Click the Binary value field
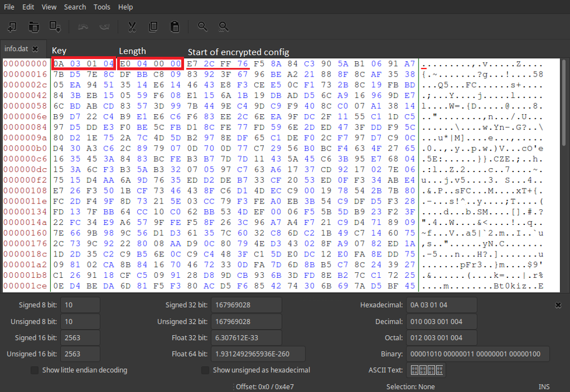This screenshot has height=392, width=570. pos(477,354)
